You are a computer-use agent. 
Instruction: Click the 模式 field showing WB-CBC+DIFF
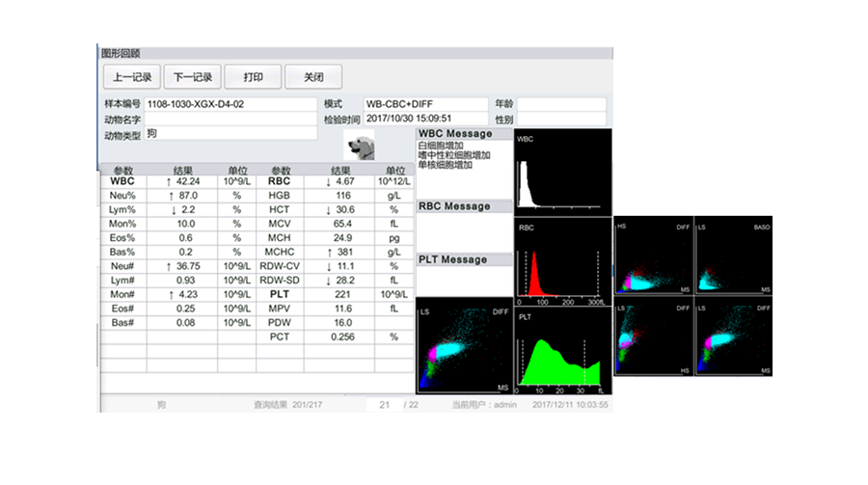coord(425,104)
